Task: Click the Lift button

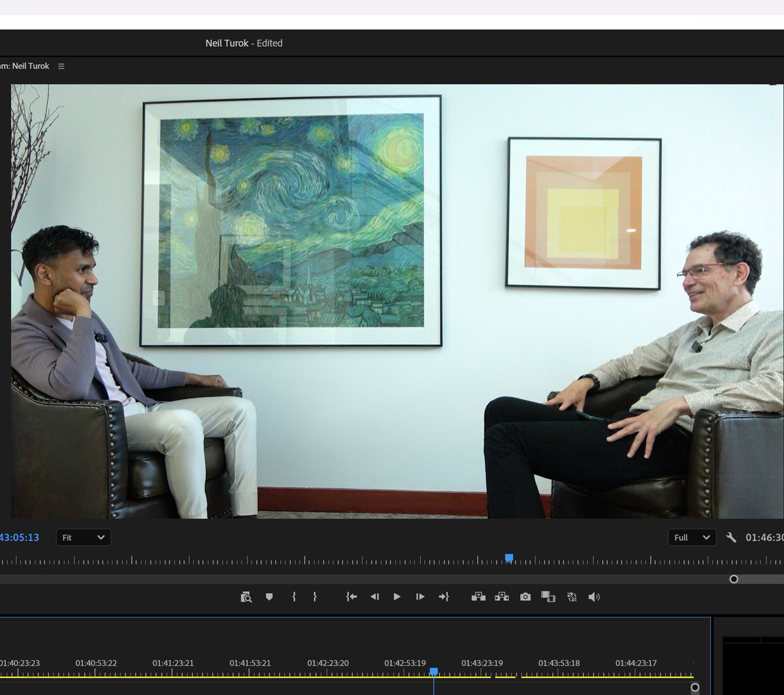Action: coord(478,596)
